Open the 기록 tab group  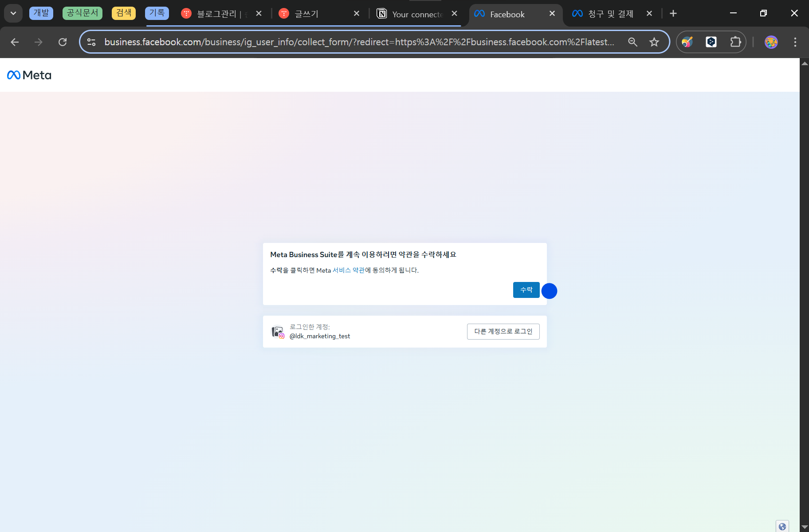(x=157, y=13)
